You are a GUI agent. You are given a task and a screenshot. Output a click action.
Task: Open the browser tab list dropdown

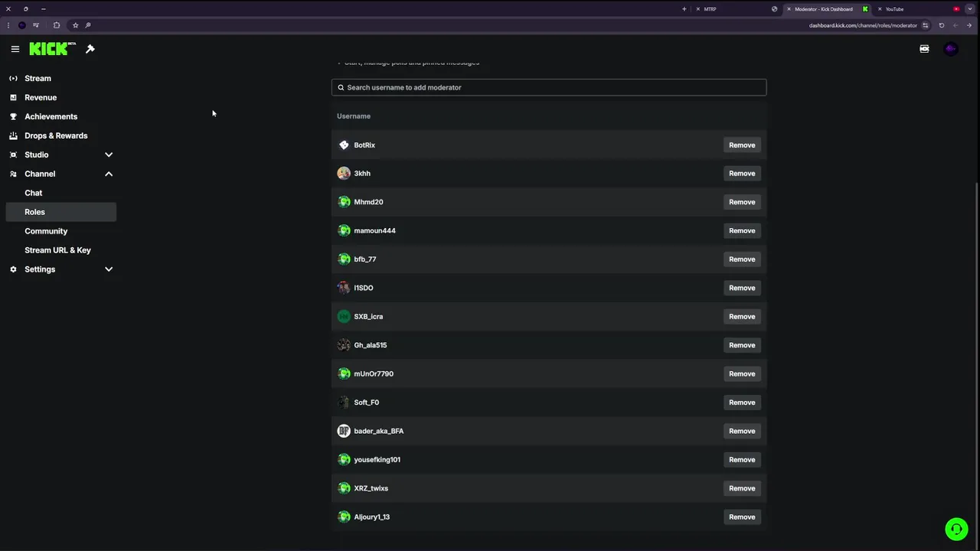[970, 9]
